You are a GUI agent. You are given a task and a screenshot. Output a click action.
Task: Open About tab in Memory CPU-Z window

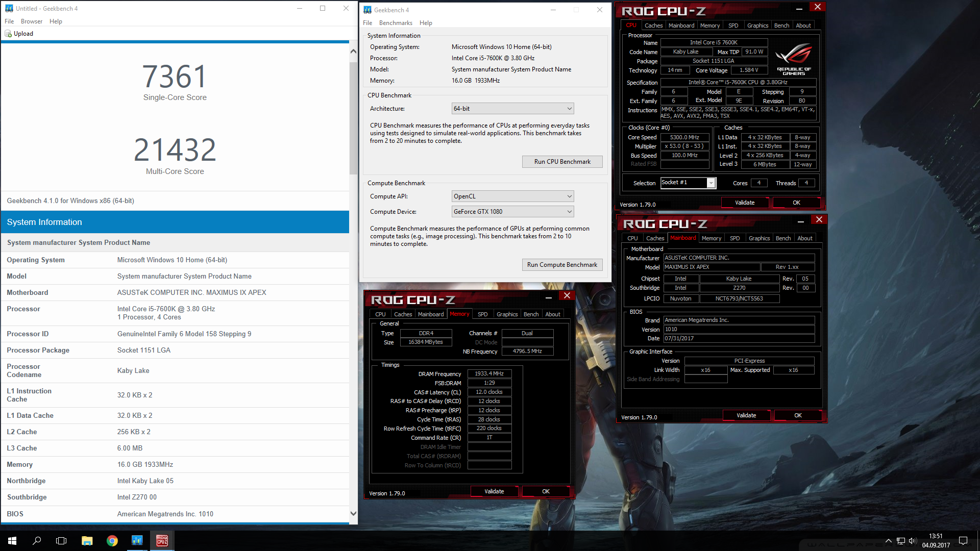coord(553,314)
